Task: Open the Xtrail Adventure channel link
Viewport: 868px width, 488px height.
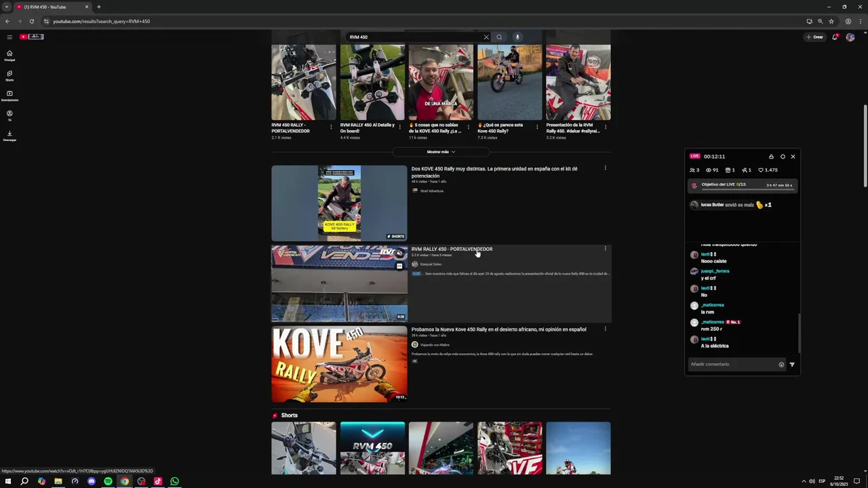Action: 431,191
